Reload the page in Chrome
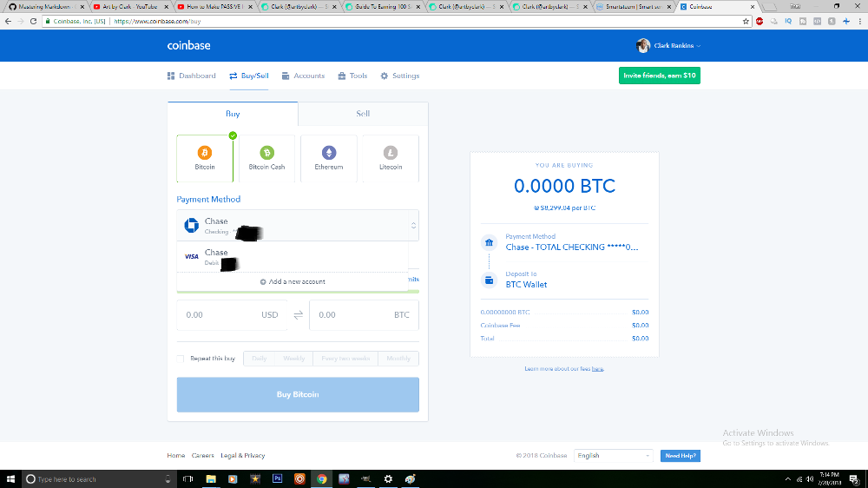The height and width of the screenshot is (488, 868). [33, 21]
